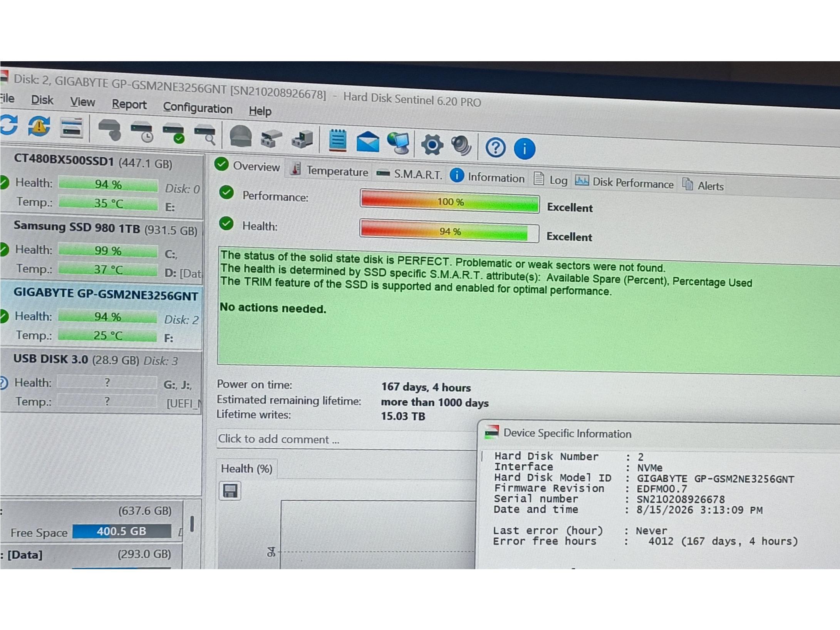
Task: Switch to the Alerts tab
Action: tap(703, 185)
